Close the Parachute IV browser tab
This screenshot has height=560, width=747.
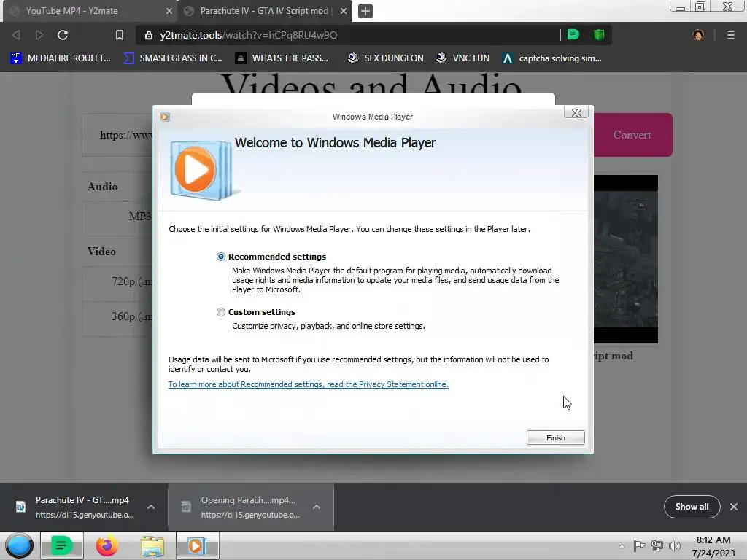click(x=344, y=11)
